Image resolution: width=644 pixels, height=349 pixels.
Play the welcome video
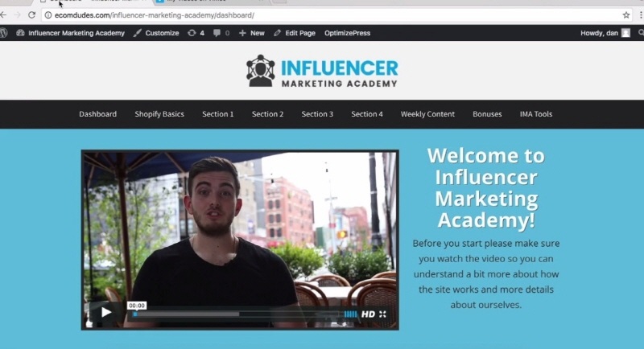click(x=106, y=313)
